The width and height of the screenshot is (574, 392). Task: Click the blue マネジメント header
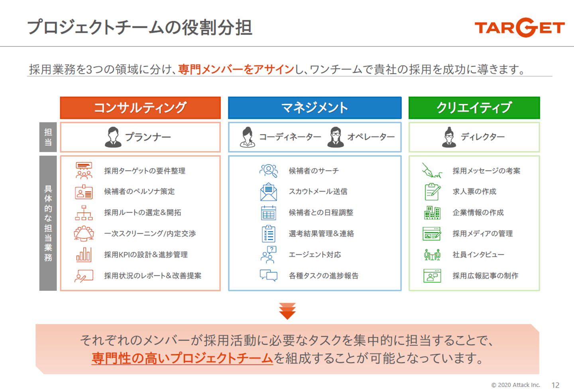(315, 108)
